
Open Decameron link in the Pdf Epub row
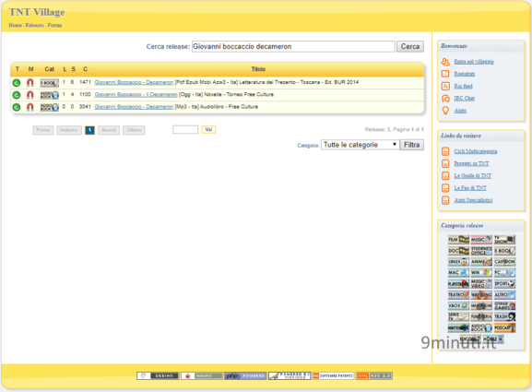(x=134, y=82)
